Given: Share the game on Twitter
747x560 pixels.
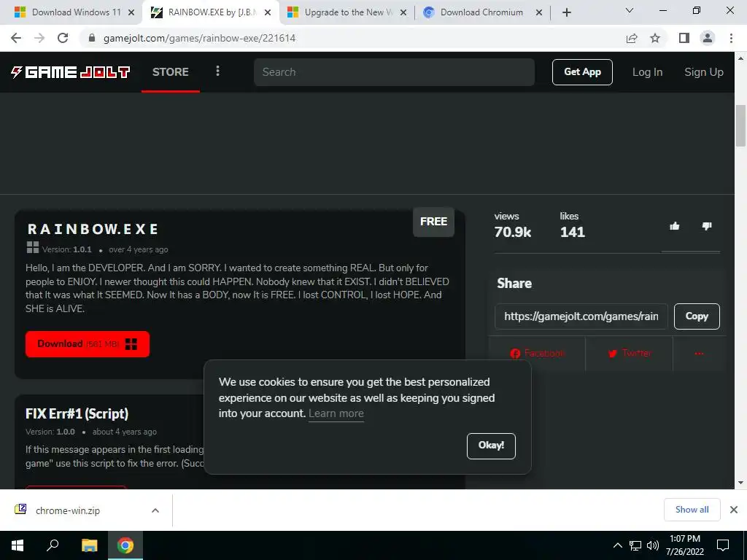Looking at the screenshot, I should click(630, 354).
